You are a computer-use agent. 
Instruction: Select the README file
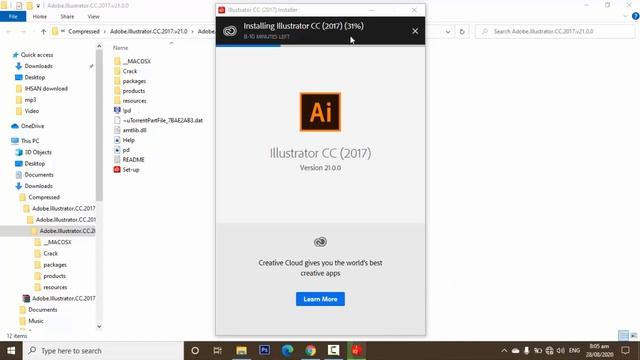tap(129, 160)
